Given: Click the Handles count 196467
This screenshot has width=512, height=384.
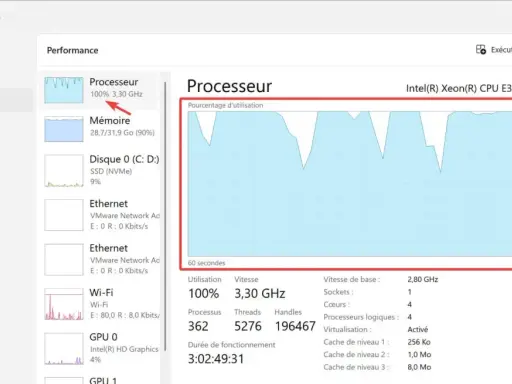Looking at the screenshot, I should [295, 326].
